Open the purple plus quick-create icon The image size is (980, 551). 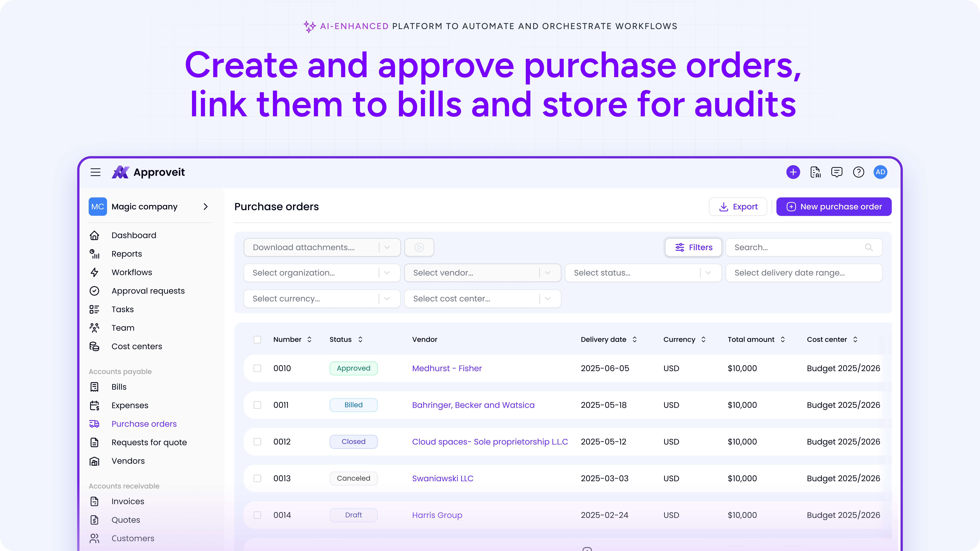coord(793,172)
